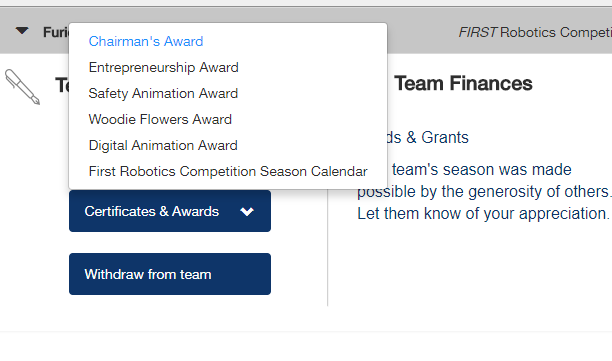Select Entrepreneurship Award from the menu
The width and height of the screenshot is (612, 361).
(x=164, y=68)
